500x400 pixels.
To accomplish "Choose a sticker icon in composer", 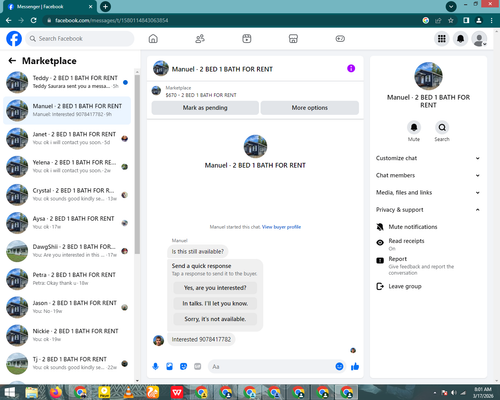I will [x=183, y=367].
